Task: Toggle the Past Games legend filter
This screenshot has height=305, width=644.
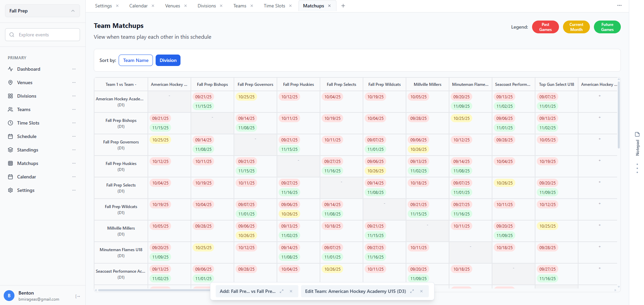Action: [545, 27]
